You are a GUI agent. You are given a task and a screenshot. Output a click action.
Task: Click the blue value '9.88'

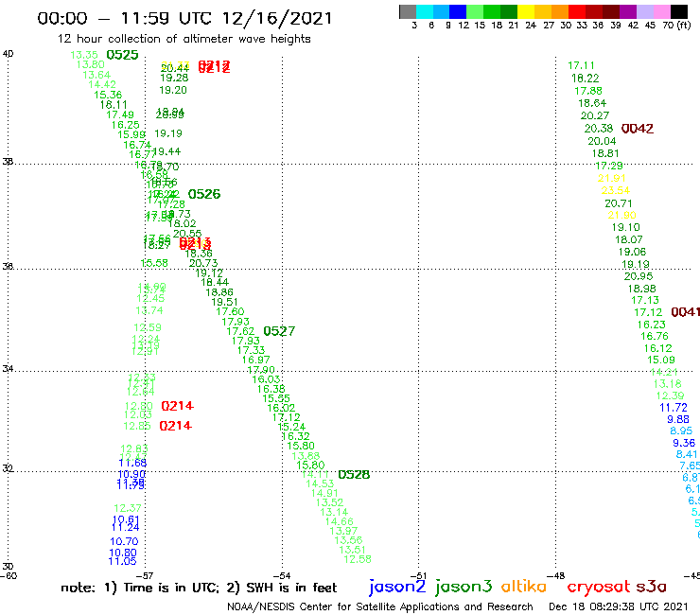(x=678, y=419)
